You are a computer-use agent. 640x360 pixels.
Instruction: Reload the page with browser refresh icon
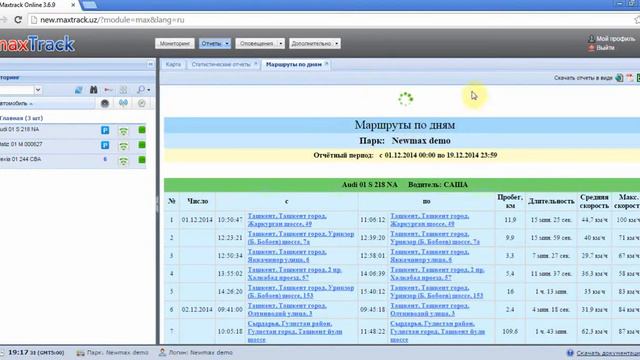(18, 20)
